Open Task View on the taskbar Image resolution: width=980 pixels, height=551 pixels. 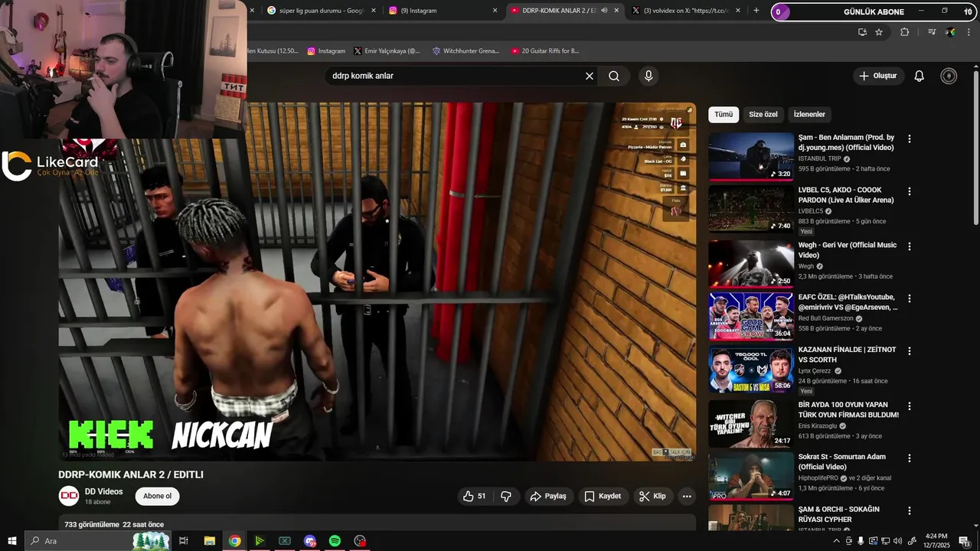184,541
